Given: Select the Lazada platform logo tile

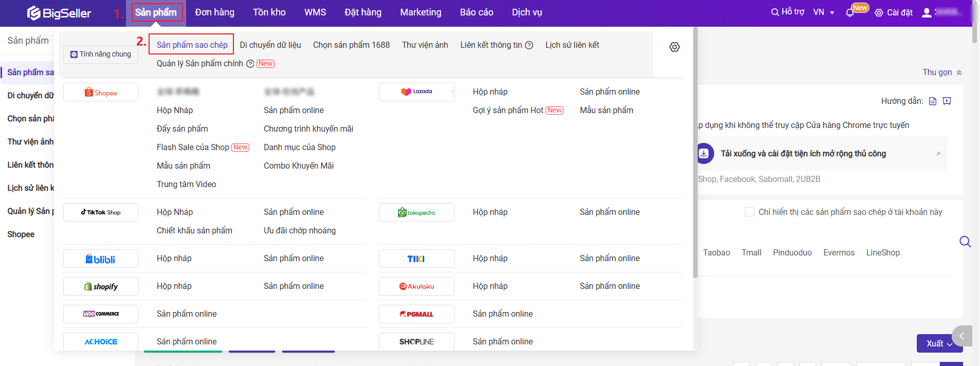Looking at the screenshot, I should (416, 92).
